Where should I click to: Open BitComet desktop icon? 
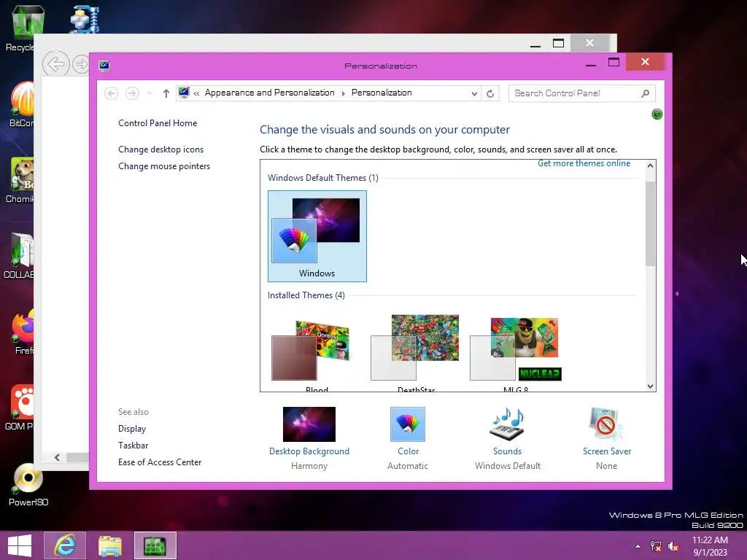pos(21,104)
